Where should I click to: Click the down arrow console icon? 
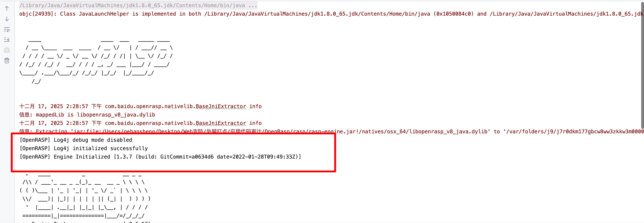pyautogui.click(x=7, y=19)
